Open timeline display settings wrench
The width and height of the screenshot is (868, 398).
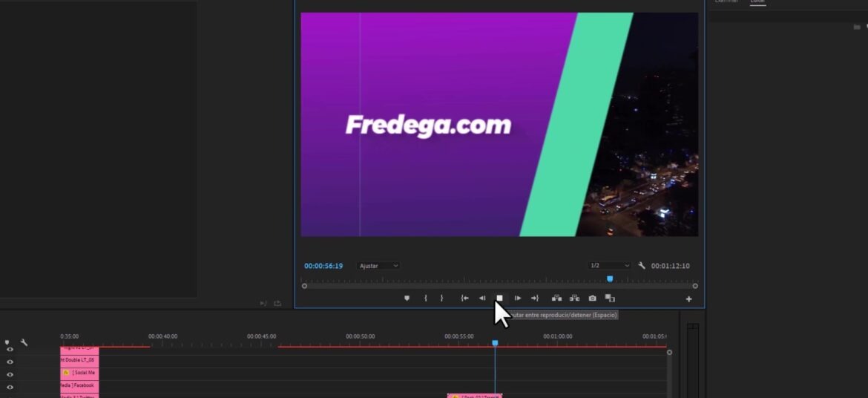(24, 342)
